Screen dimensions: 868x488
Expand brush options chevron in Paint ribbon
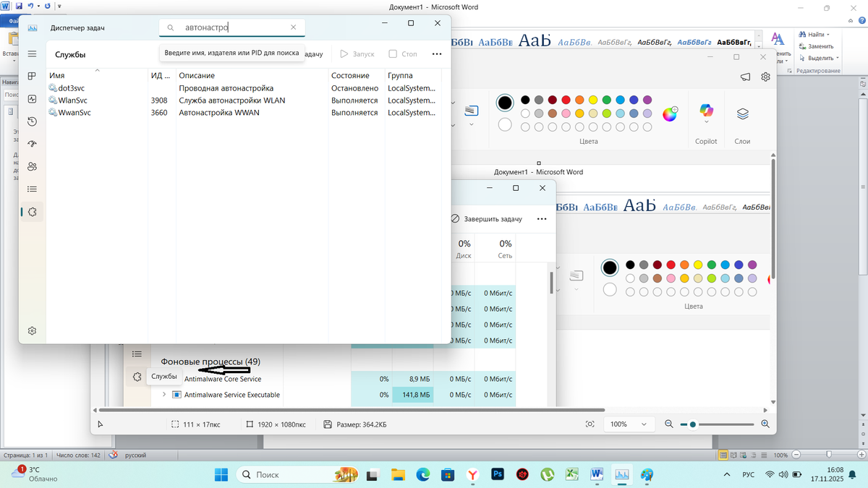click(472, 124)
